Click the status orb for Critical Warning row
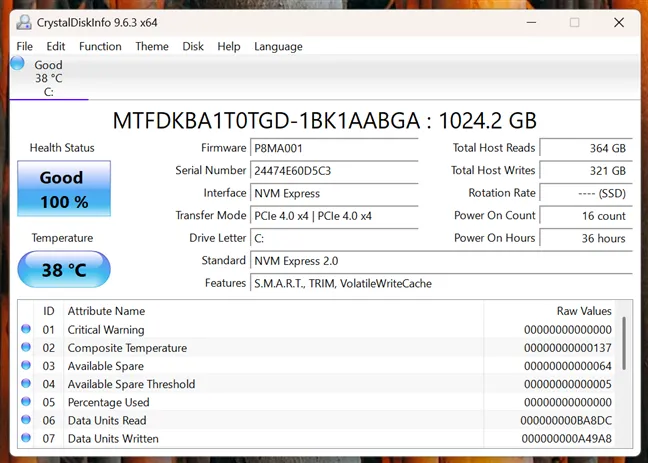648x463 pixels. pos(26,329)
